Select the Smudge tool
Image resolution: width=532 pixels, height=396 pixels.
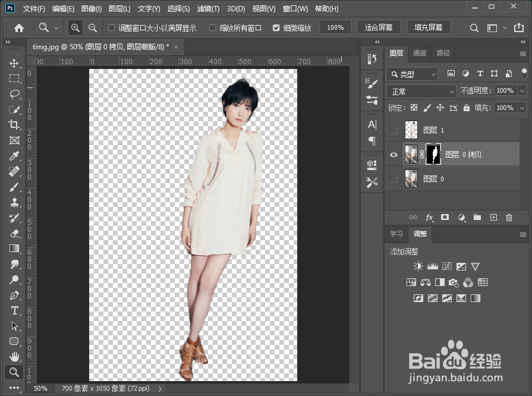tap(14, 264)
